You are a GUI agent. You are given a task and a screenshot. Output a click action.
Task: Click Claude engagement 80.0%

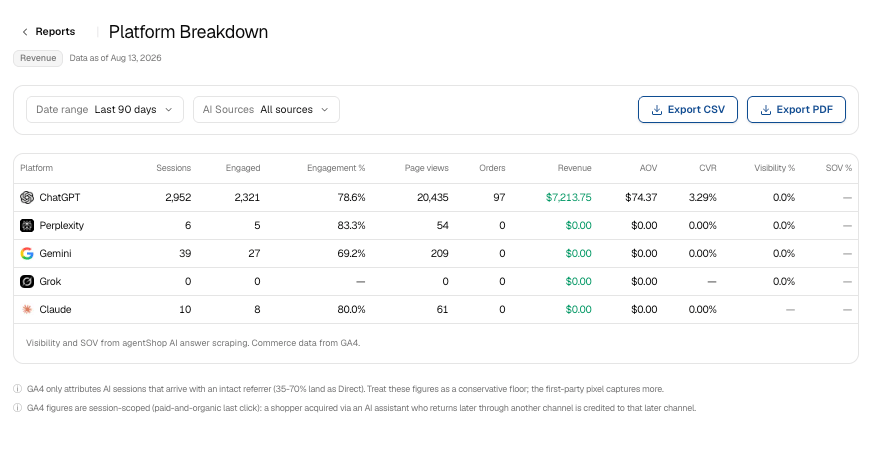pos(351,309)
